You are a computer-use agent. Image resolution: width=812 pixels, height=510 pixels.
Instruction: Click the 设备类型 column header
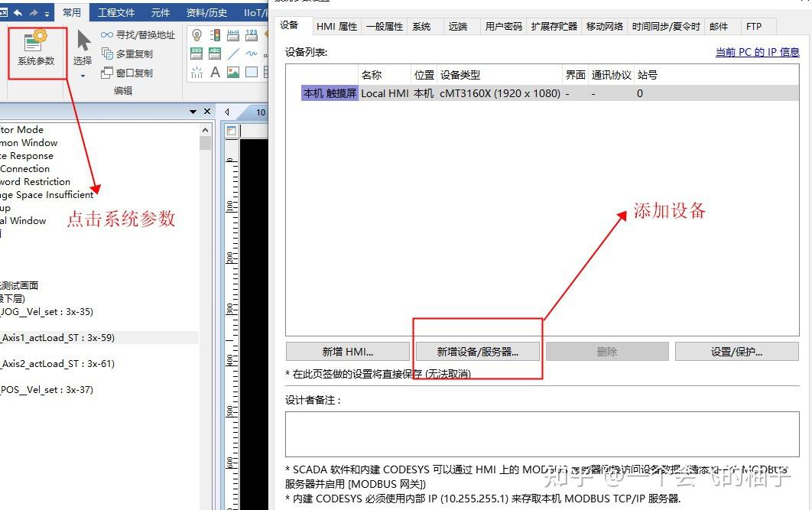click(x=500, y=75)
